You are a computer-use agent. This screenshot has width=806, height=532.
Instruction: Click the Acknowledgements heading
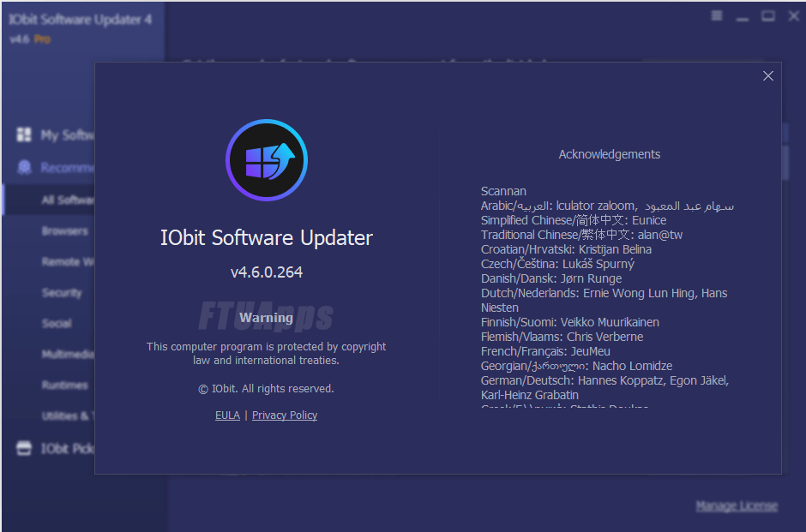tap(609, 154)
